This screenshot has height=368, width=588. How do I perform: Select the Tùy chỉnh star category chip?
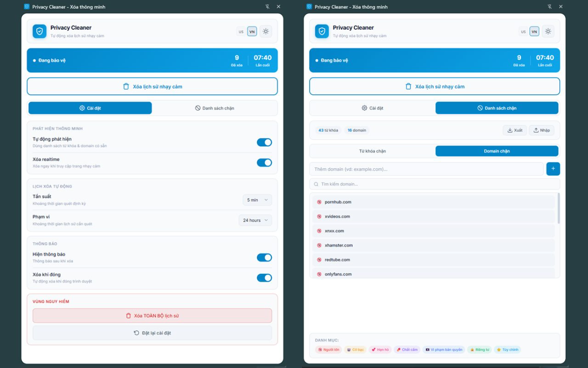[x=507, y=350]
